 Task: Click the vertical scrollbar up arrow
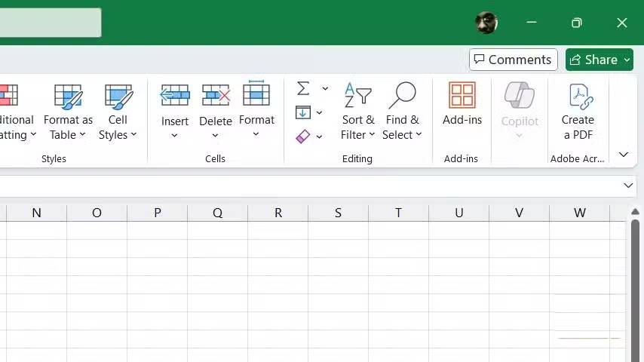[635, 213]
